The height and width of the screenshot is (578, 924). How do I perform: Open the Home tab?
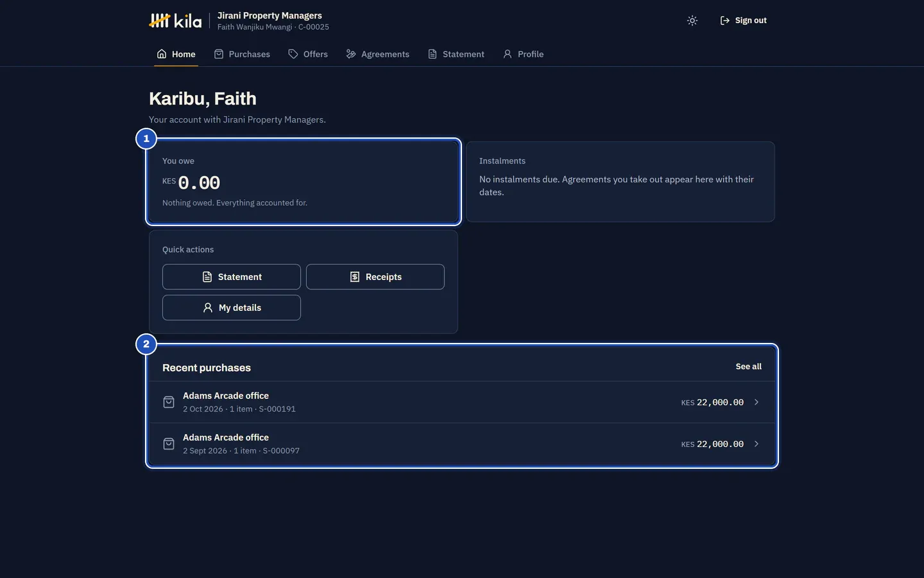point(176,54)
